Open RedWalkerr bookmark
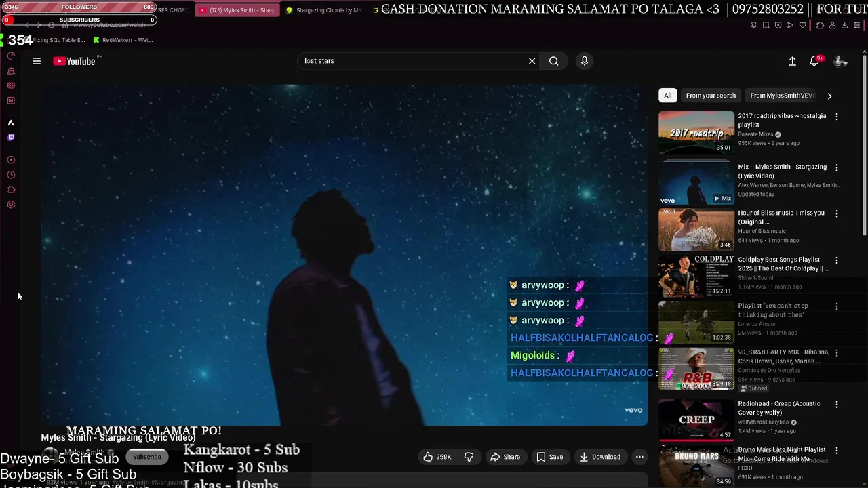Image resolution: width=868 pixels, height=488 pixels. [x=123, y=40]
